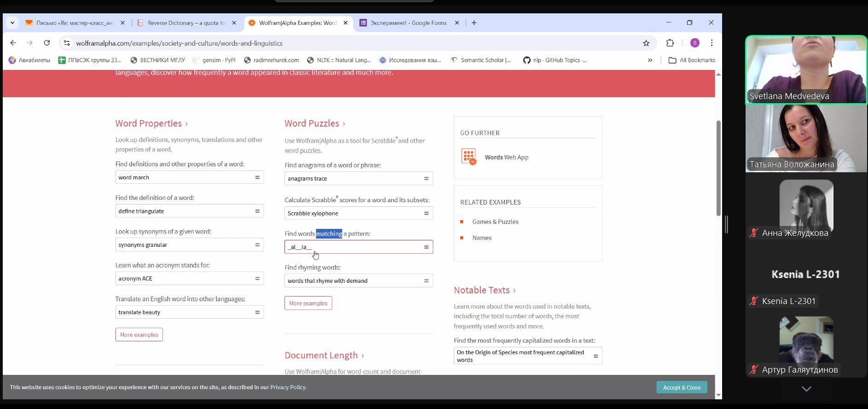
Task: Open the browser extensions puzzle icon
Action: tap(670, 43)
